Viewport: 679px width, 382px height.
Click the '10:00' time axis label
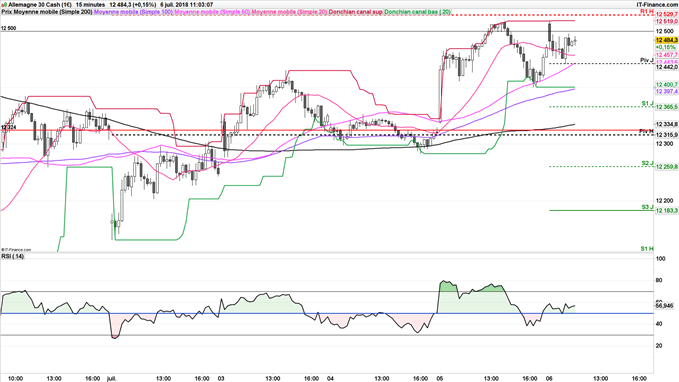click(x=16, y=379)
